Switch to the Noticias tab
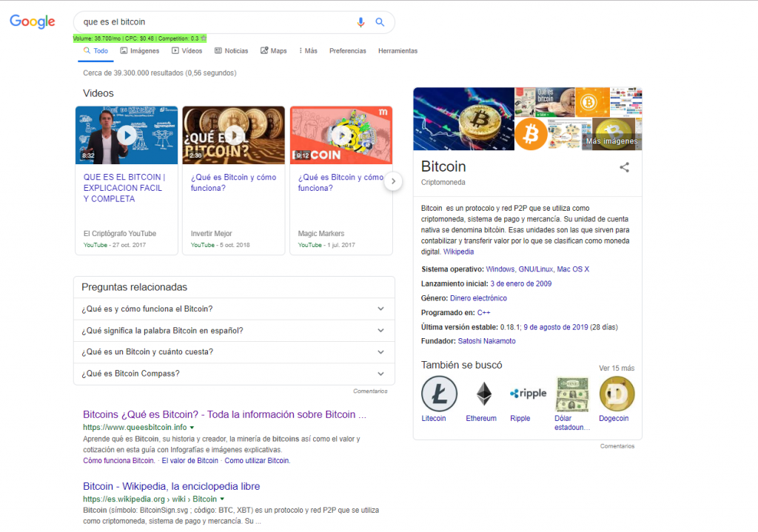Image resolution: width=758 pixels, height=532 pixels. pos(231,51)
